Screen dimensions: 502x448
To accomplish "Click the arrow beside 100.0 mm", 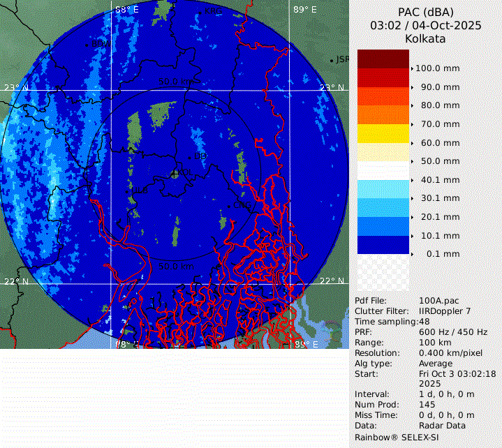I will tap(413, 68).
